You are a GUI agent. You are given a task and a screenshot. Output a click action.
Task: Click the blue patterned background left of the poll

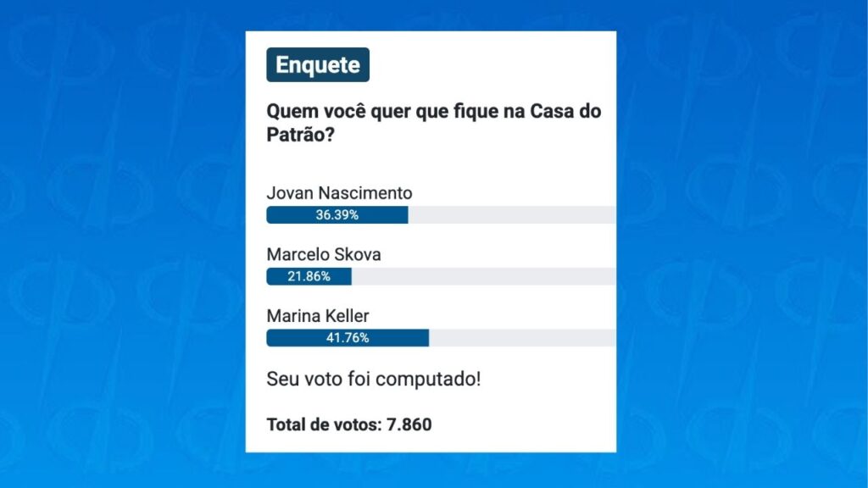coord(122,244)
